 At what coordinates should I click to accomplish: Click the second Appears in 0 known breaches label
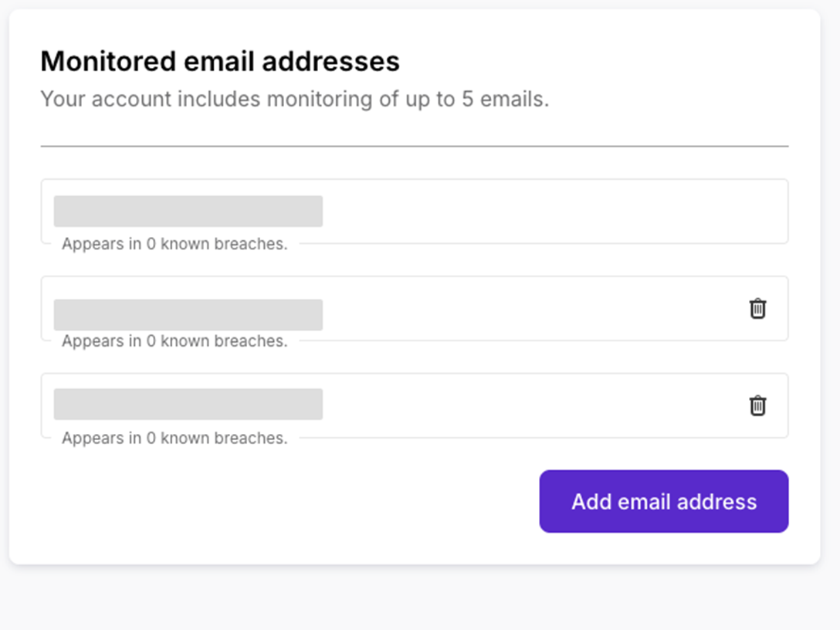coord(174,340)
